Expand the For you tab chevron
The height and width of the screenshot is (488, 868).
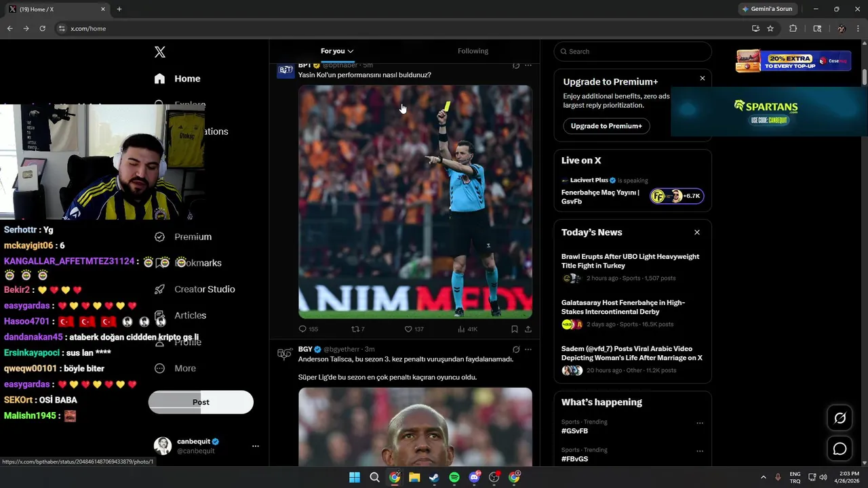click(351, 51)
